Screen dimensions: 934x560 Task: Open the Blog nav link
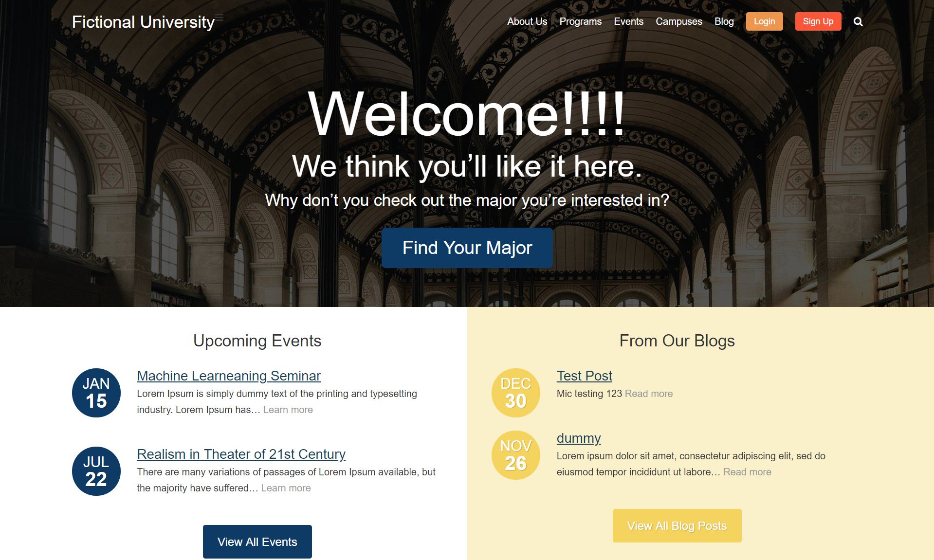724,21
